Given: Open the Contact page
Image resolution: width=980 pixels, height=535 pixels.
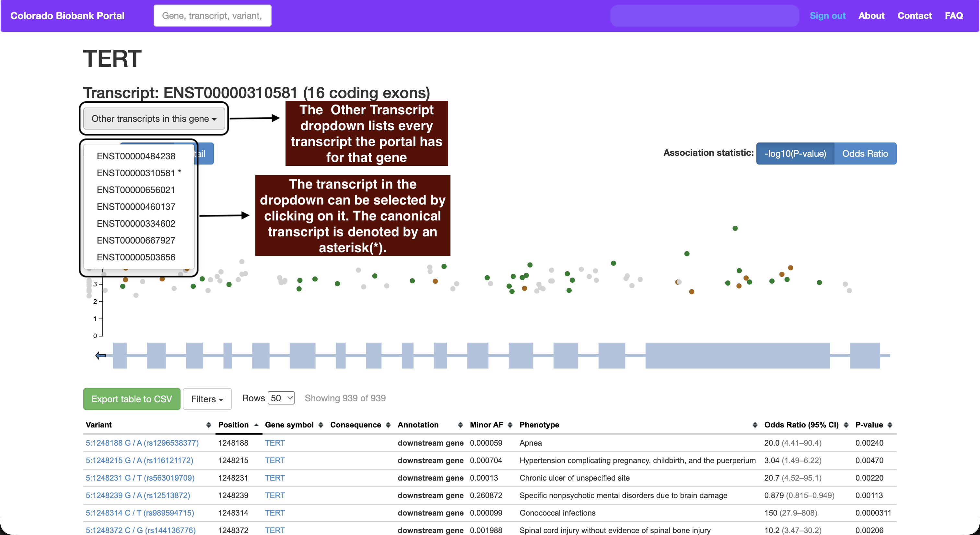Looking at the screenshot, I should pos(915,16).
